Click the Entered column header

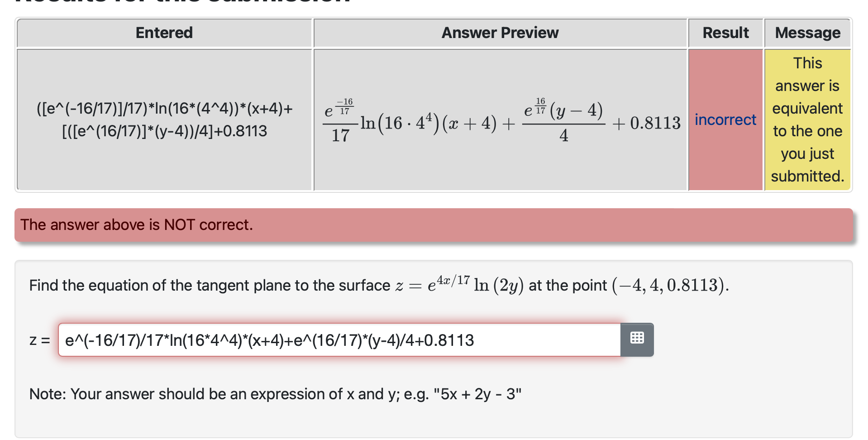pos(164,32)
